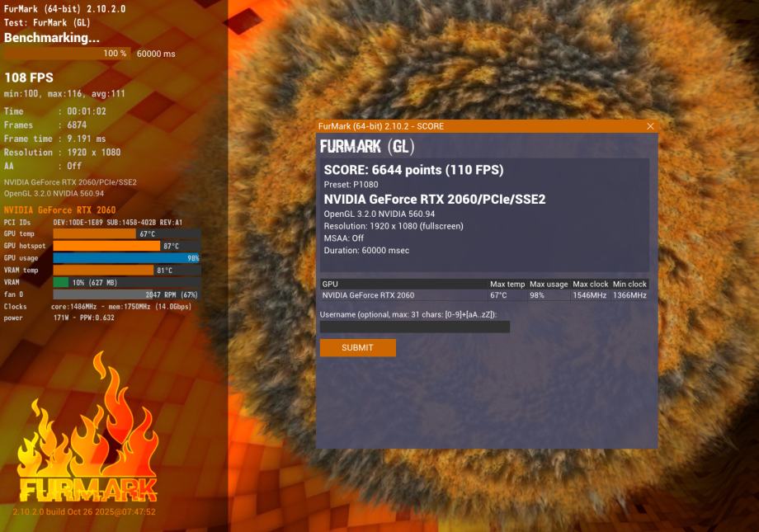Click the GPU usage bar showing 98%
This screenshot has height=532, width=759.
point(127,258)
